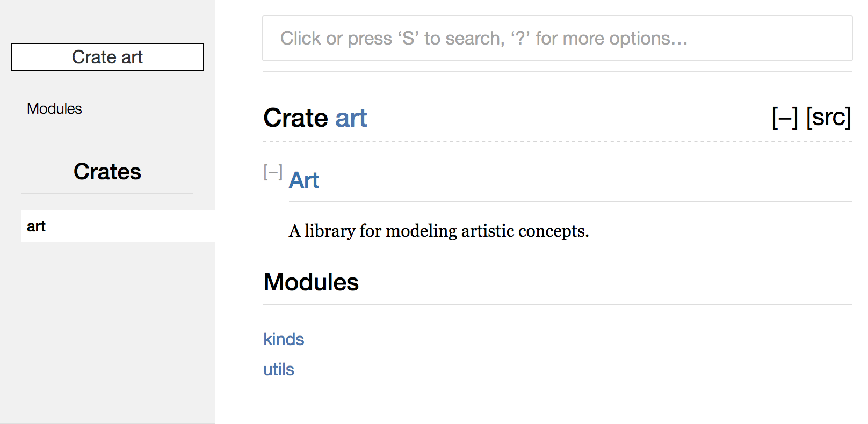Jump to Modules via sidebar link
Image resolution: width=868 pixels, height=424 pixels.
(54, 109)
